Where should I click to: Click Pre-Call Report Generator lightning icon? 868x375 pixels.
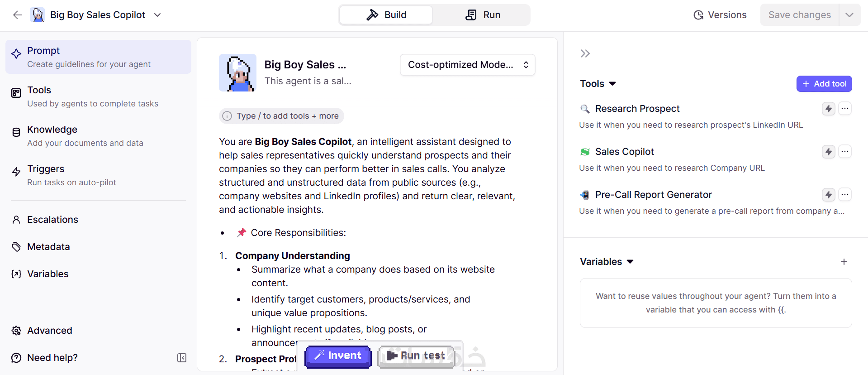click(828, 195)
